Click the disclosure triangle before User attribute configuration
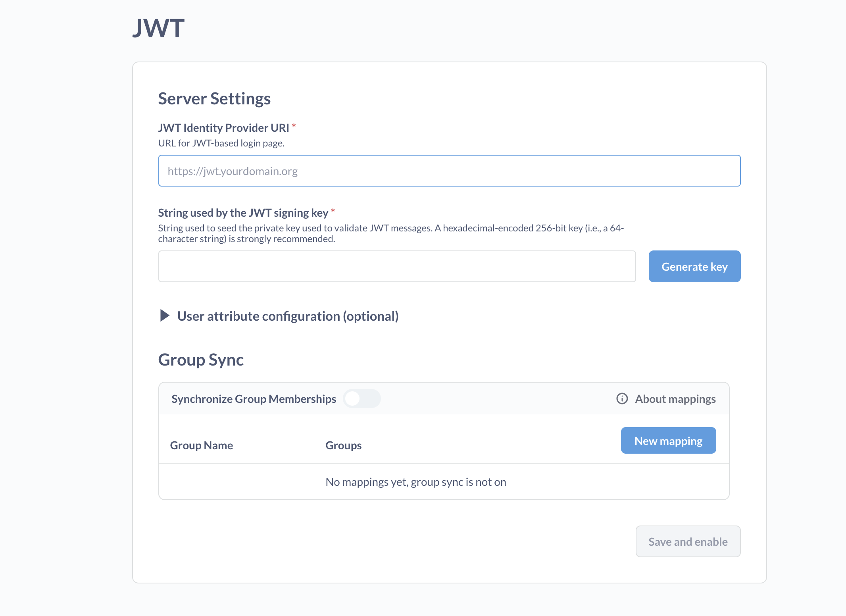Viewport: 846px width, 616px height. (164, 316)
